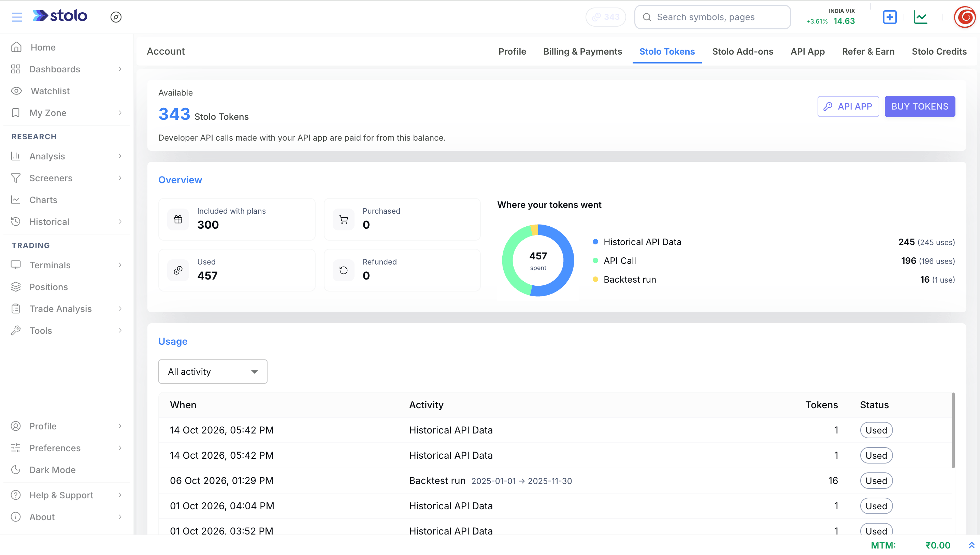Image resolution: width=980 pixels, height=555 pixels.
Task: Click the Watchlist eye icon
Action: pos(16,91)
